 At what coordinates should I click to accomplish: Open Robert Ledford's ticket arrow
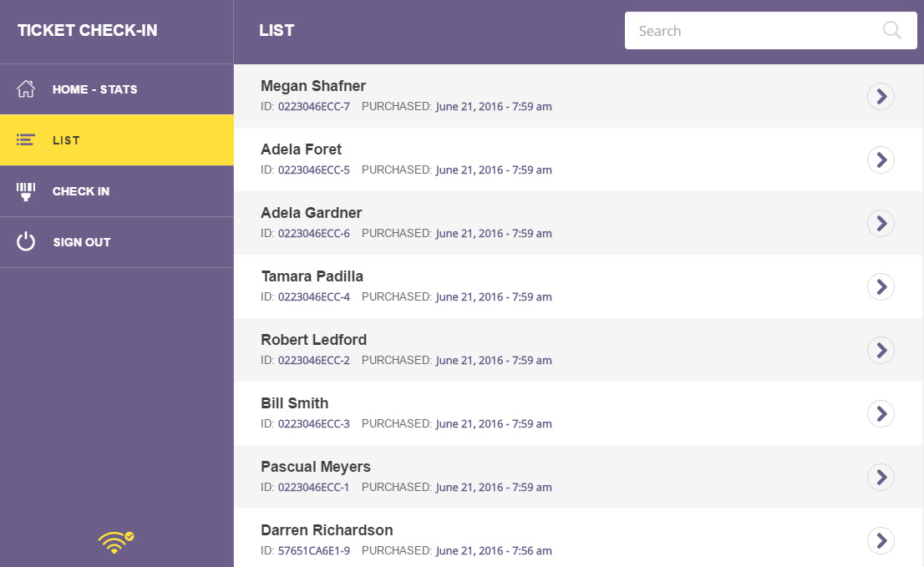[x=881, y=351]
